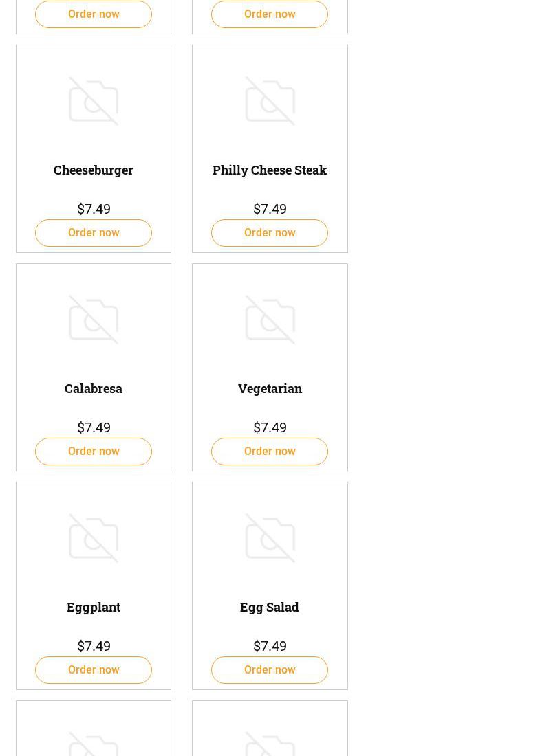Viewport: 540px width, 756px height.
Task: Open the Calabresa placeholder photo icon
Action: [94, 320]
